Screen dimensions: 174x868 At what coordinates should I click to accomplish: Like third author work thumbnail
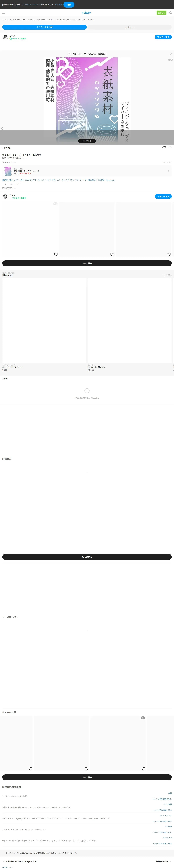click(169, 254)
